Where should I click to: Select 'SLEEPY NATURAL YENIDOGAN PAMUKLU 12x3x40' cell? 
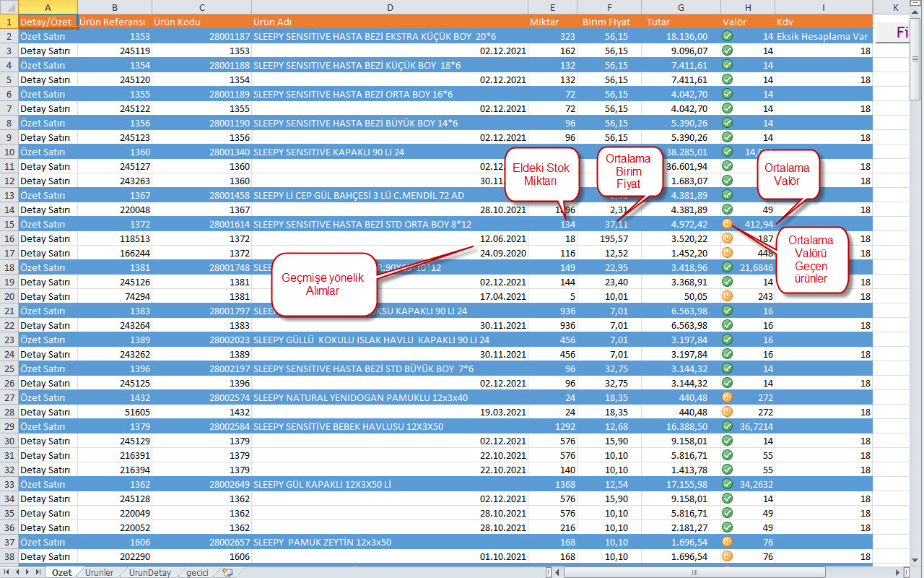[x=390, y=397]
